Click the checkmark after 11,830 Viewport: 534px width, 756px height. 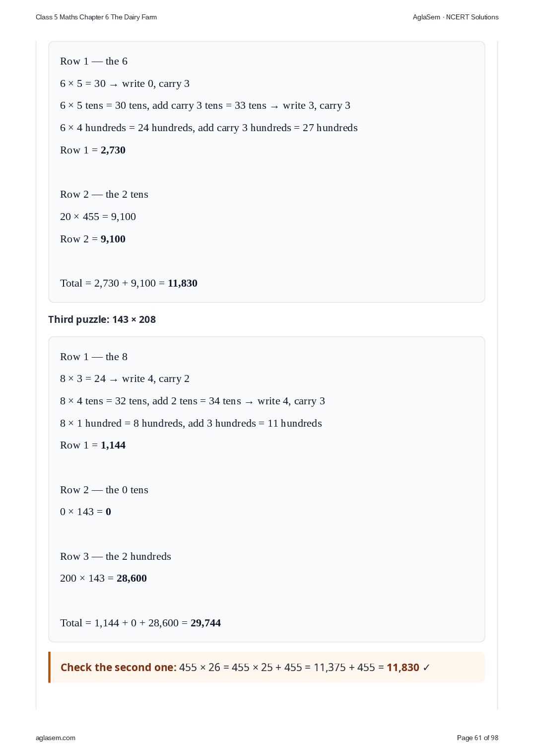point(426,668)
